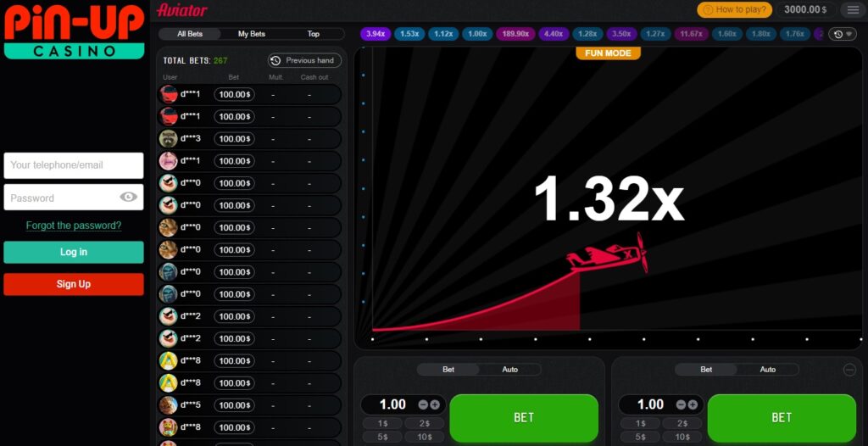Image resolution: width=868 pixels, height=446 pixels.
Task: Decrease left bet amount with minus icon
Action: point(423,405)
